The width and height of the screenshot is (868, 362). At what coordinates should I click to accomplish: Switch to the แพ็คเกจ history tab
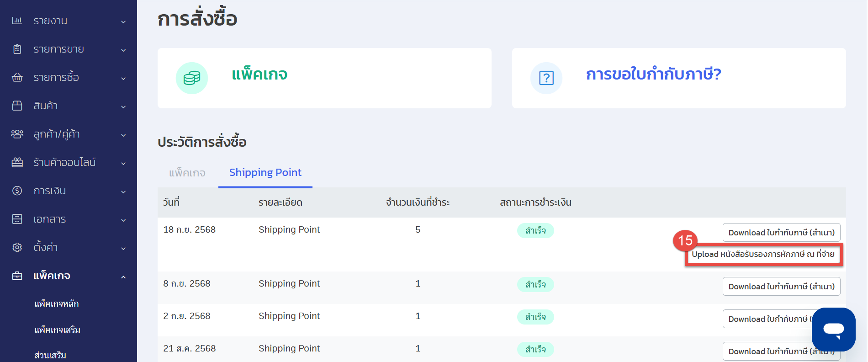187,173
